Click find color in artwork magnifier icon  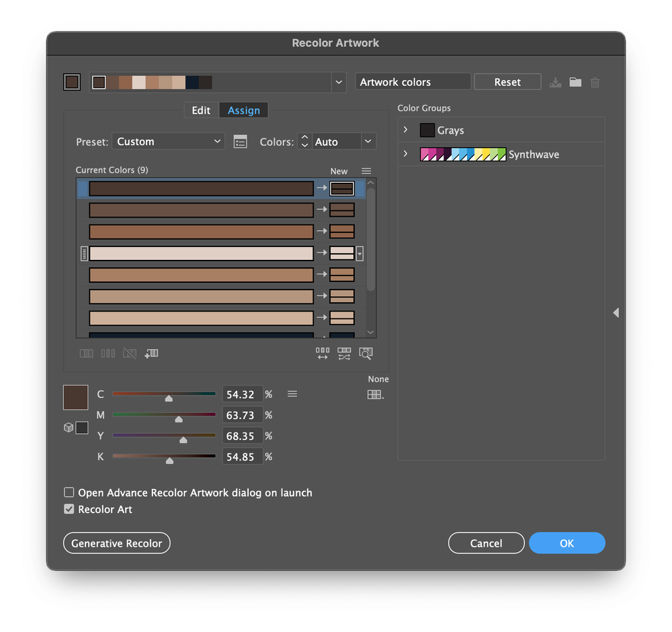(366, 353)
